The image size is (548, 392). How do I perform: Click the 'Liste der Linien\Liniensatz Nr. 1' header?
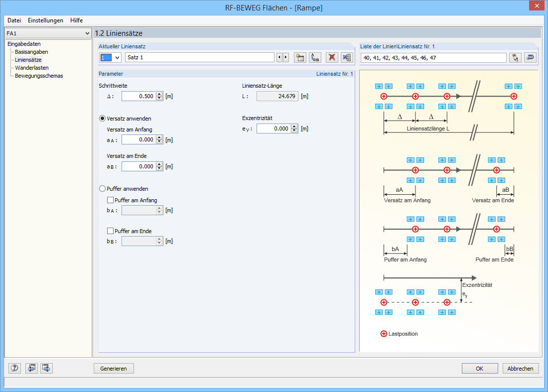pyautogui.click(x=398, y=46)
